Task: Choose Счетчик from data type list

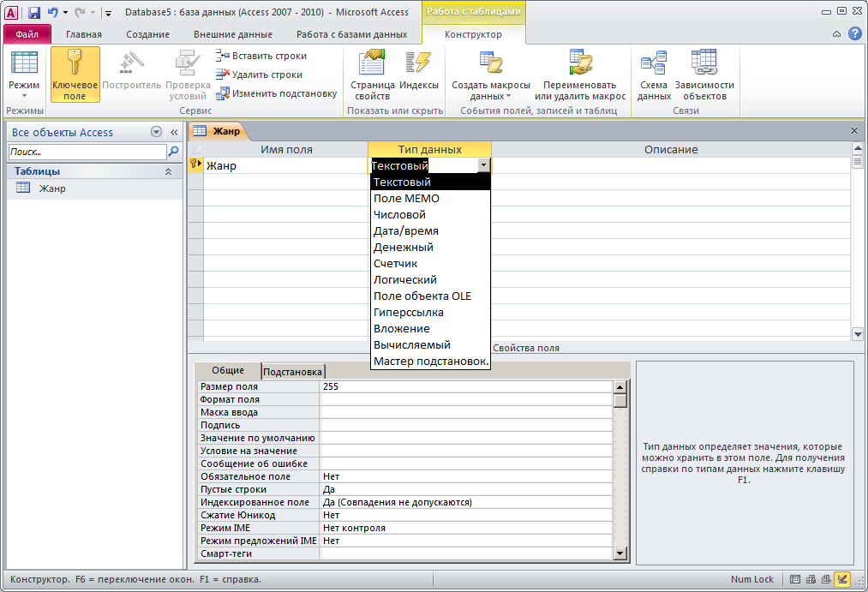Action: pyautogui.click(x=430, y=263)
